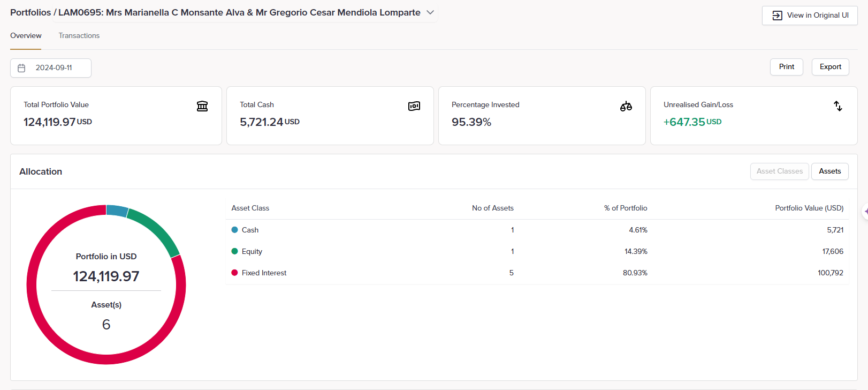Click the balance scale icon in Percentage Invested card
This screenshot has width=868, height=390.
pyautogui.click(x=626, y=106)
